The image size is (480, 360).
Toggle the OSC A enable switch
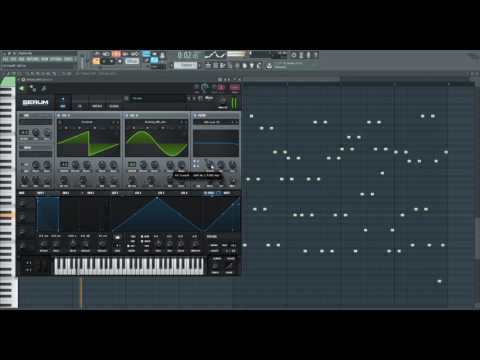(x=59, y=115)
